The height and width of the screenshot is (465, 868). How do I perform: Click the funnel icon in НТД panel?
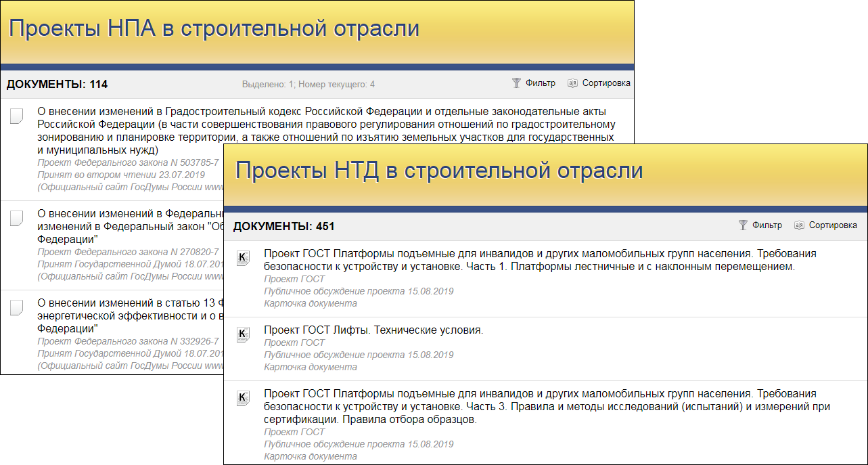[x=743, y=225]
